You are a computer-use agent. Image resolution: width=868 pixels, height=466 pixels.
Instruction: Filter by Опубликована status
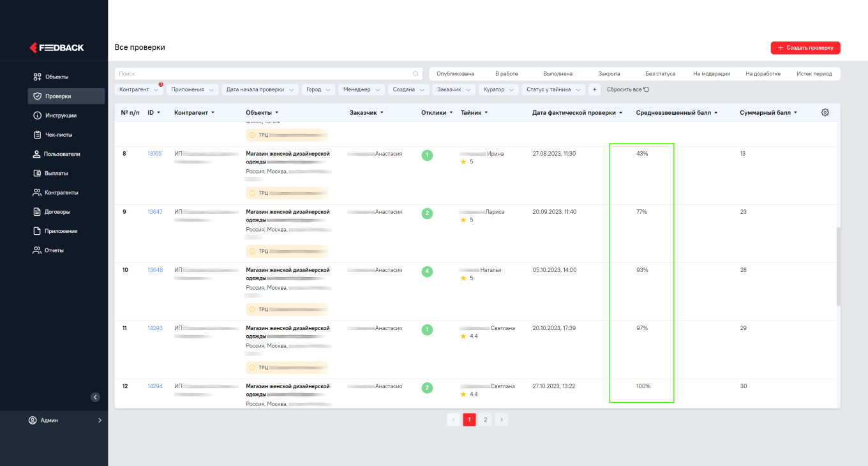[x=455, y=73]
